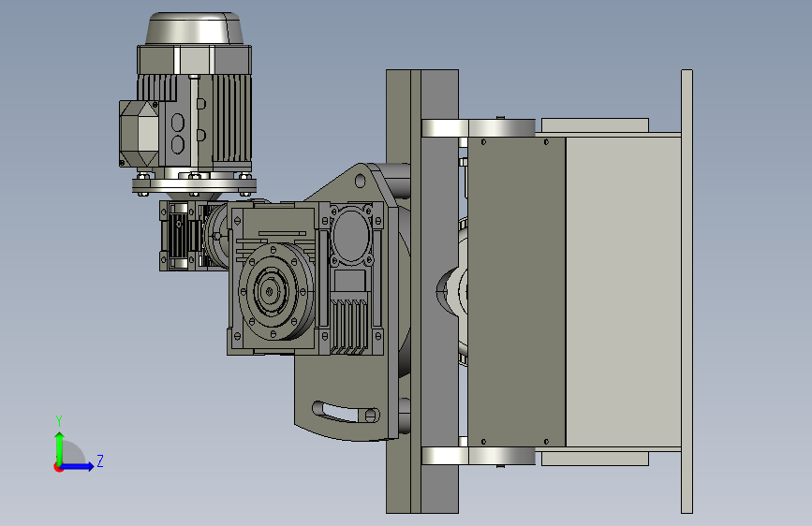Image resolution: width=812 pixels, height=526 pixels.
Task: Select the green Y axis arrow of triad
Action: point(60,448)
